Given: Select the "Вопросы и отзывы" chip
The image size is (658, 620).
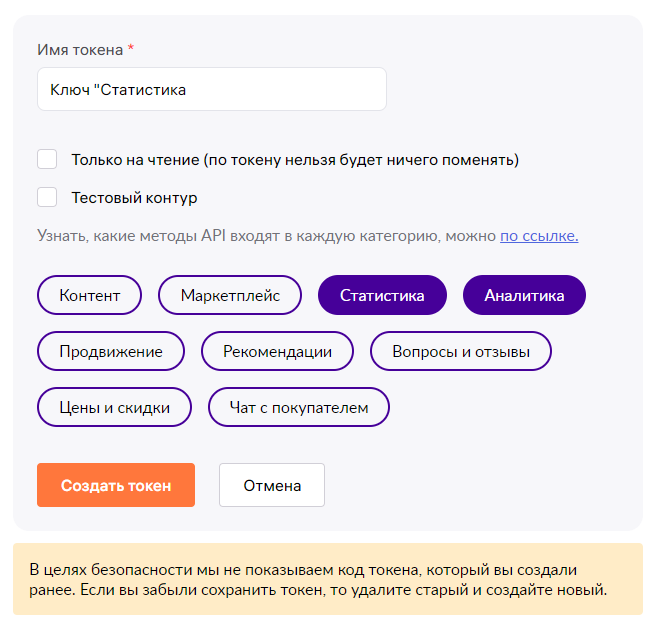Looking at the screenshot, I should click(x=460, y=351).
